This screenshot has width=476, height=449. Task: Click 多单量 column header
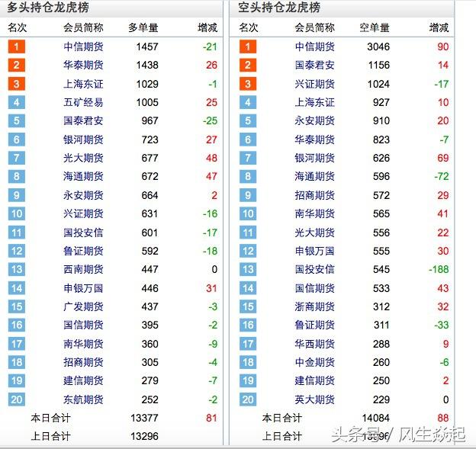pyautogui.click(x=143, y=27)
